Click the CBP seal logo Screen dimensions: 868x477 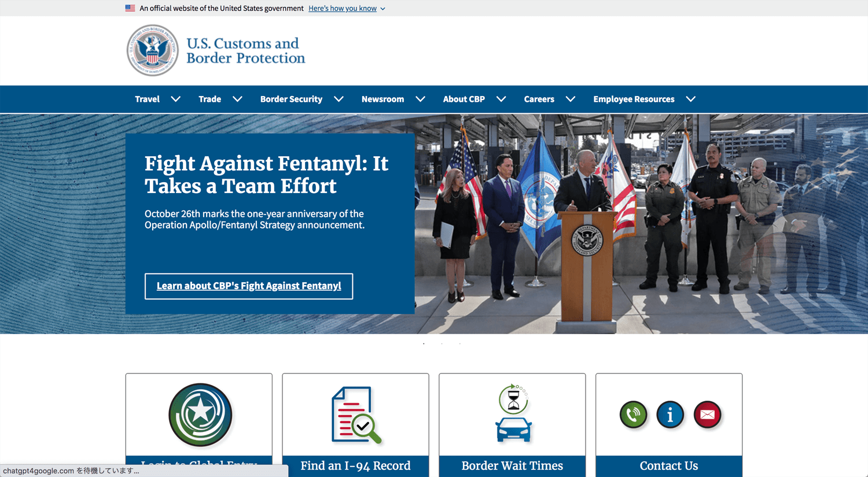[x=153, y=50]
